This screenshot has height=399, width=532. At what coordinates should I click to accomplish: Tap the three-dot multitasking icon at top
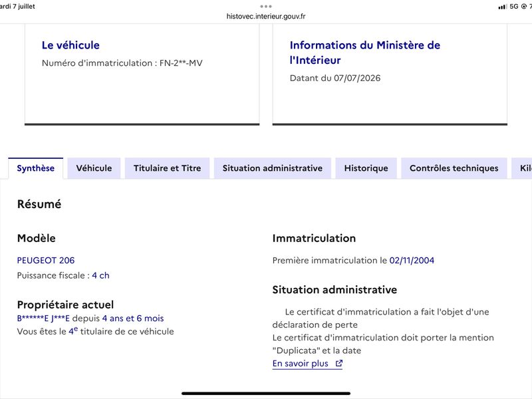[x=266, y=7]
